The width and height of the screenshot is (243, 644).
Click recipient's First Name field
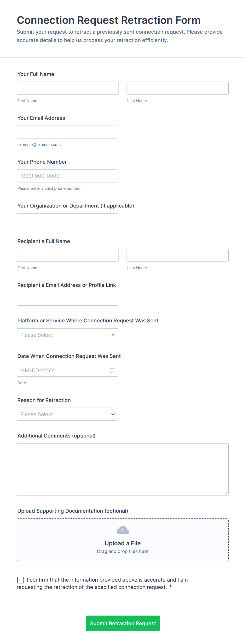click(68, 255)
